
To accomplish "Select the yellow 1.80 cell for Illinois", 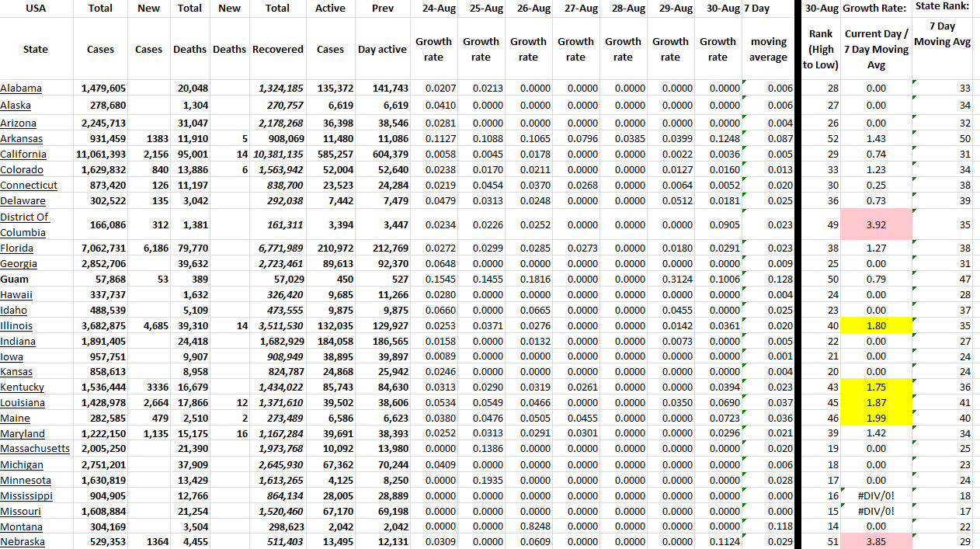I will coord(876,326).
